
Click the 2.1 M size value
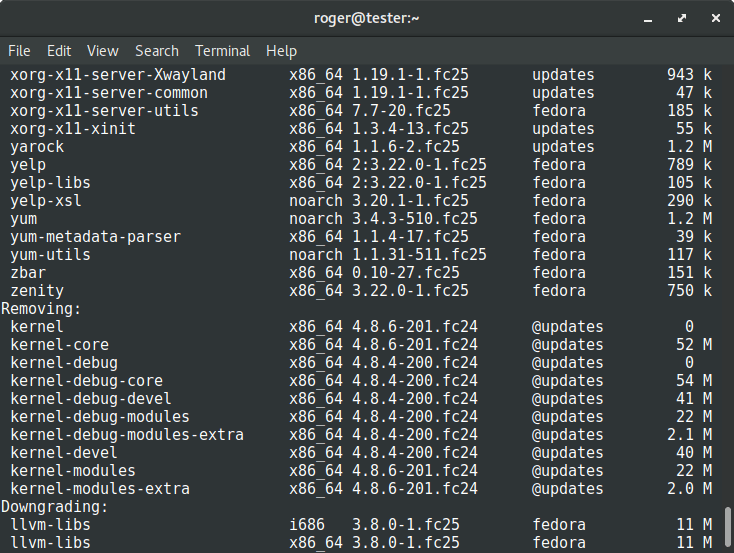[x=690, y=435]
